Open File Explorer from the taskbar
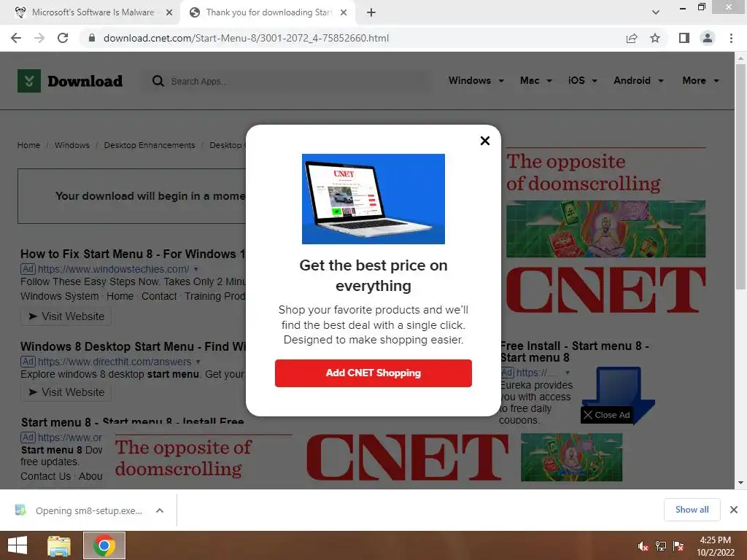Screen dimensions: 747x560 pyautogui.click(x=59, y=545)
